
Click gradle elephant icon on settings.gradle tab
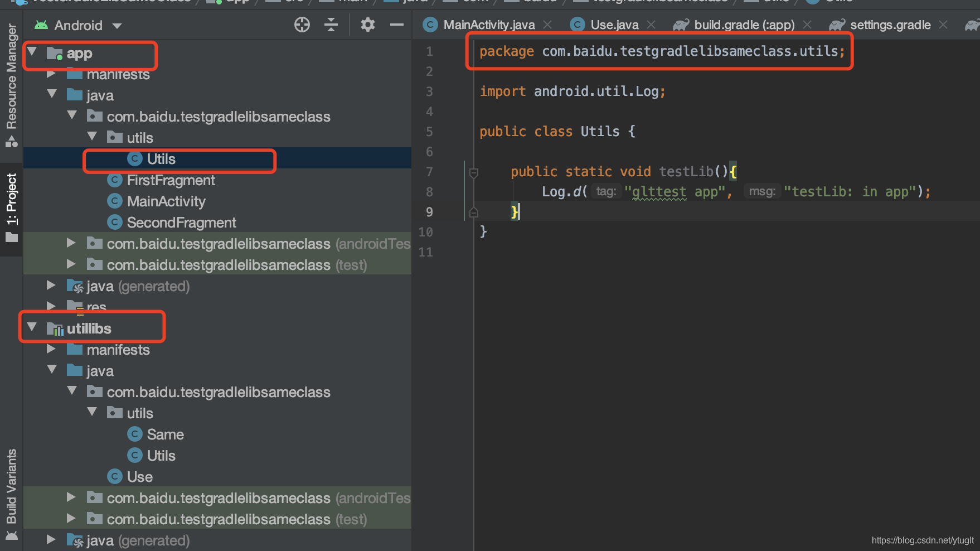pyautogui.click(x=837, y=25)
